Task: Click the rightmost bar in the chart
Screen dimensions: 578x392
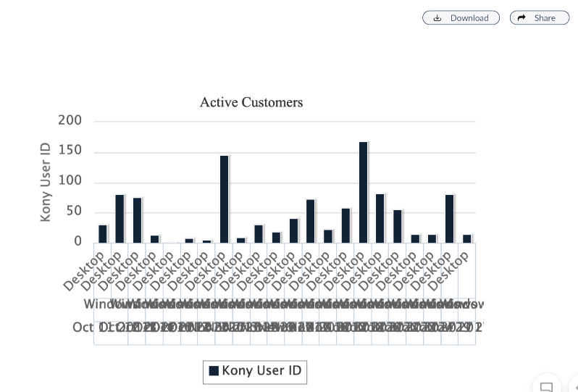Action: (466, 238)
